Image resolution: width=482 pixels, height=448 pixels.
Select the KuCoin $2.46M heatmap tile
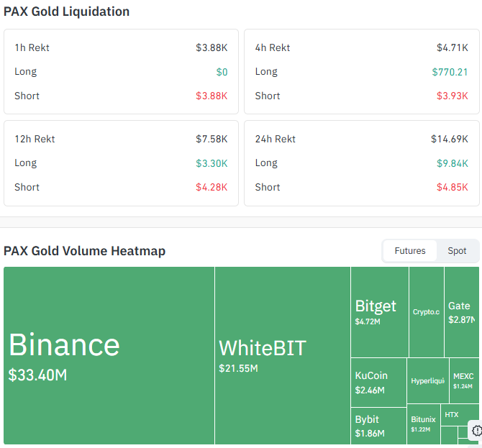click(x=378, y=383)
